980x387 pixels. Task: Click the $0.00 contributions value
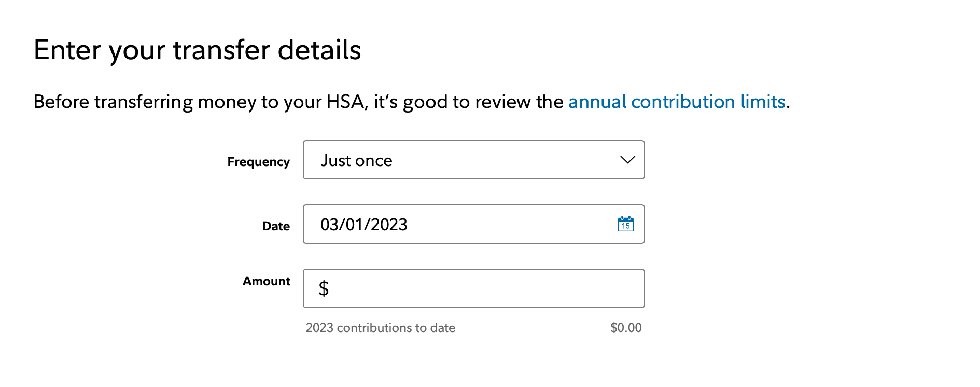[626, 328]
